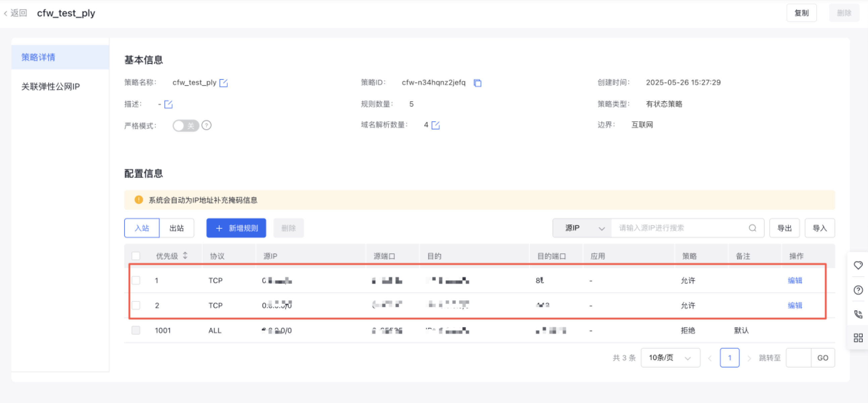Open the question mark help icon in the side toolbar
The image size is (868, 403).
858,290
